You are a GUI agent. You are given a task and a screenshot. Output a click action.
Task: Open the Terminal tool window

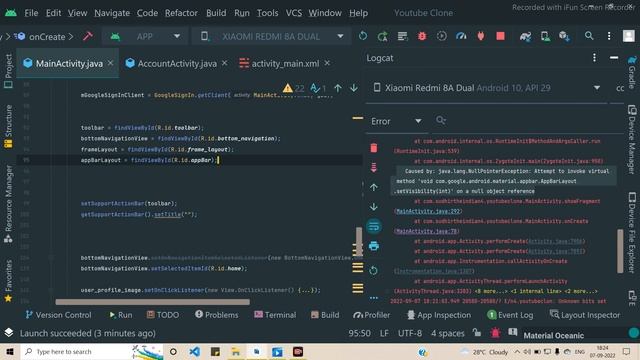pyautogui.click(x=275, y=315)
